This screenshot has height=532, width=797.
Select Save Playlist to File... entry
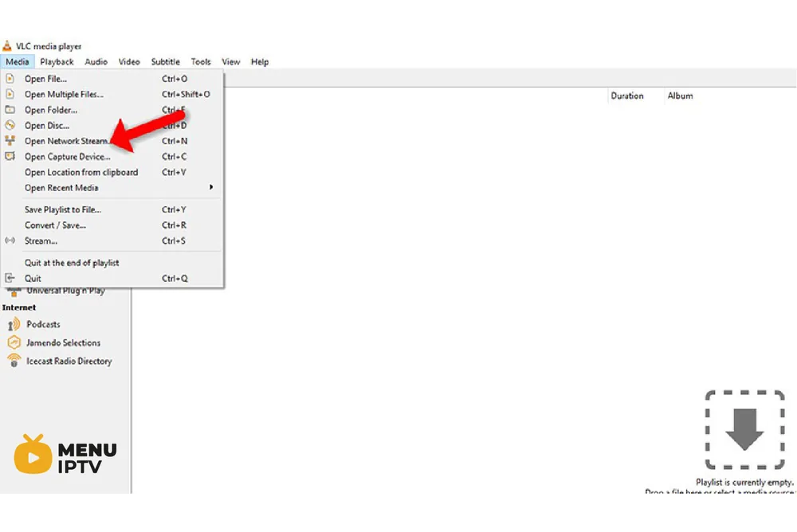click(112, 209)
